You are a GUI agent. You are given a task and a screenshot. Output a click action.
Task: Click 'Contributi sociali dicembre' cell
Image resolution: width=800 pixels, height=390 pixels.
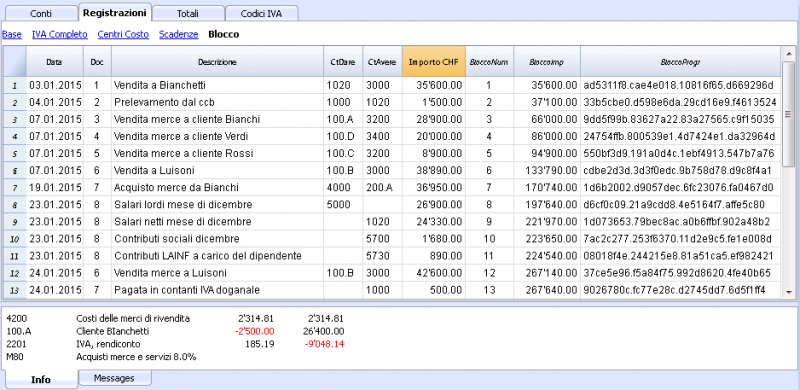(217, 239)
